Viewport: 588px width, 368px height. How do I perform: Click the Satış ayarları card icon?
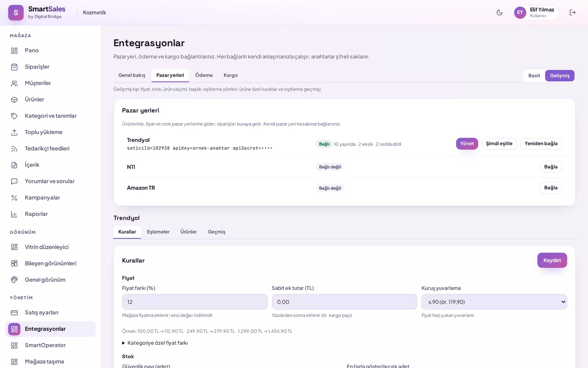(14, 312)
